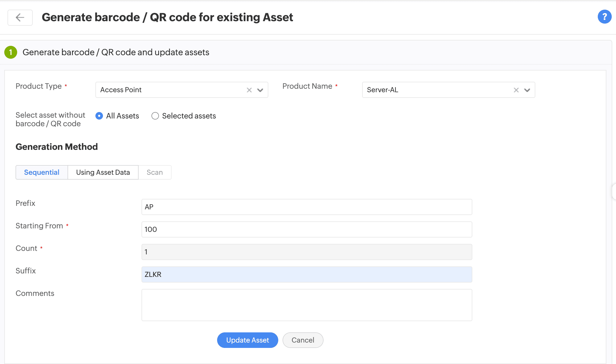Clear the Product Type selection with X
Viewport: 616px width, 364px height.
point(249,90)
